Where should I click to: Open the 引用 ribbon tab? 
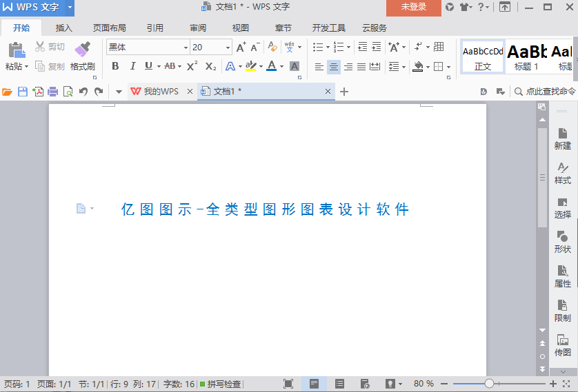tap(155, 28)
